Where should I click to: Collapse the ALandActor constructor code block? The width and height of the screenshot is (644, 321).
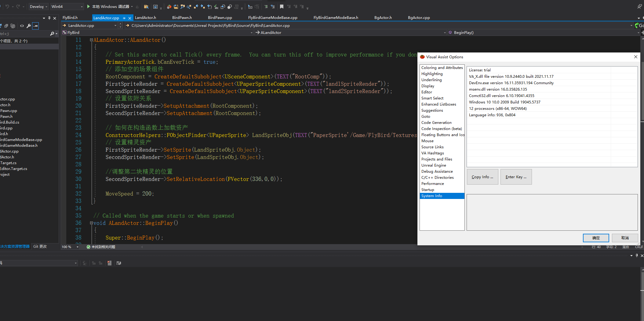(91, 40)
